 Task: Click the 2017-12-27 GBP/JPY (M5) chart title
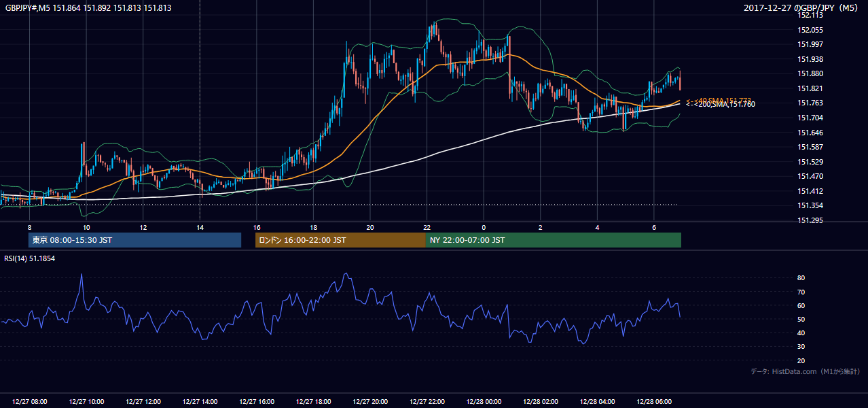point(802,8)
